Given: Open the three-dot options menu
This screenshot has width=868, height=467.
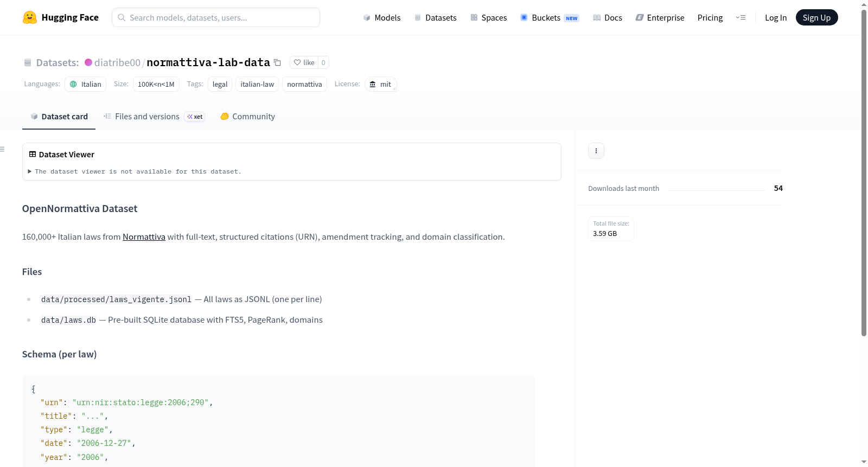Looking at the screenshot, I should [596, 151].
